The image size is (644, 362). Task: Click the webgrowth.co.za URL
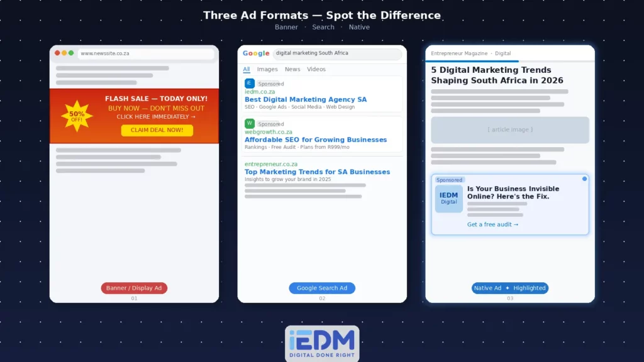click(268, 132)
